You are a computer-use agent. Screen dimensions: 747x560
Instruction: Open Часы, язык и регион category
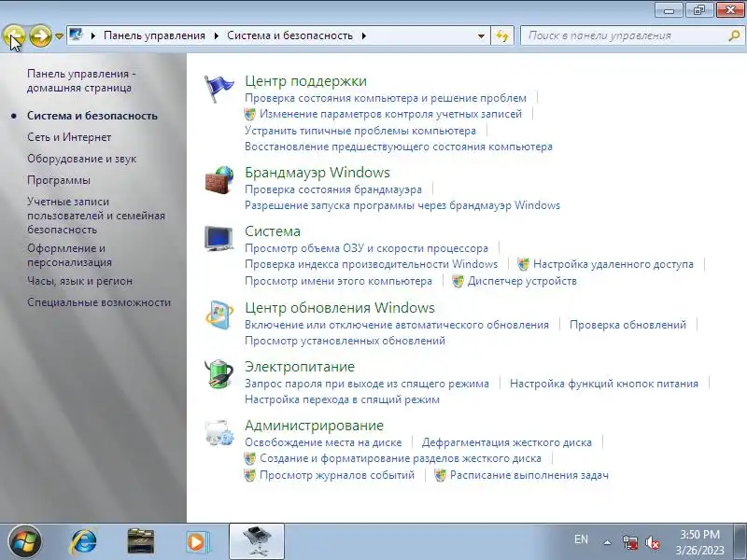click(x=79, y=281)
